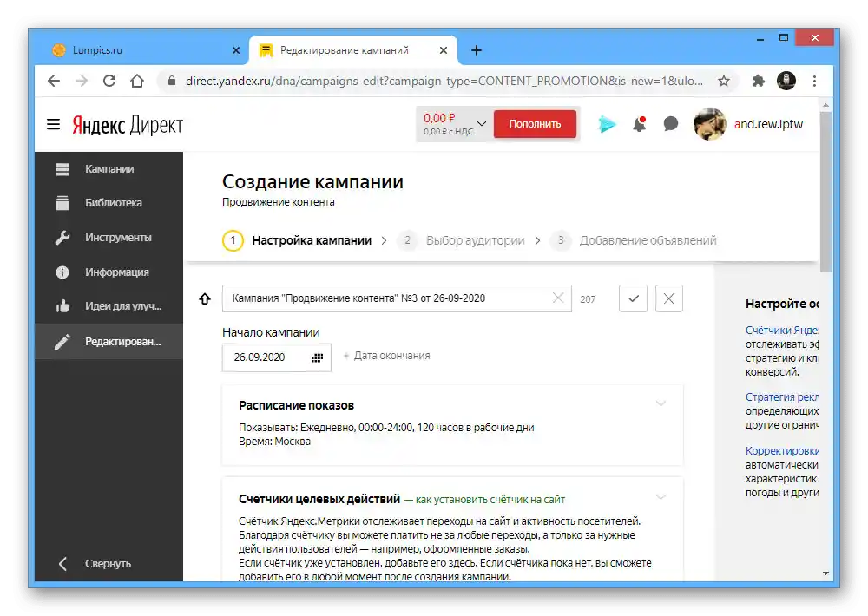Click the pencil icon in sidebar
Screen dimensions: 868x616
click(62, 342)
